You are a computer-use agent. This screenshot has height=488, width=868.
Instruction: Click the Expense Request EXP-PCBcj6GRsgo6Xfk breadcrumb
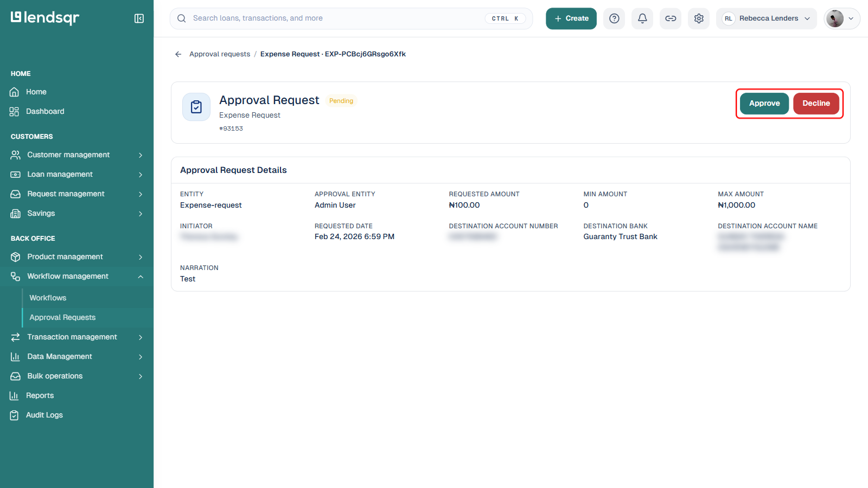(x=333, y=54)
